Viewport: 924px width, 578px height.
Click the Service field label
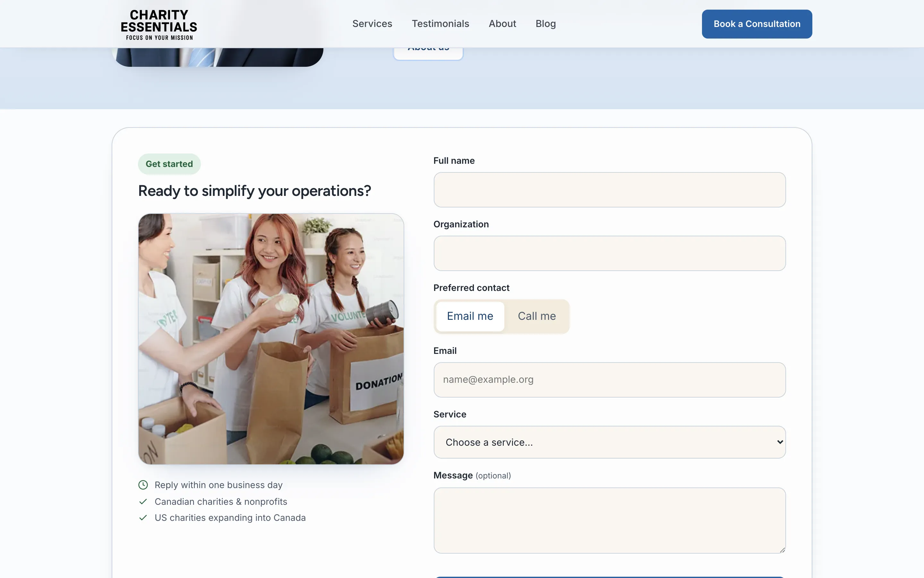(x=450, y=414)
